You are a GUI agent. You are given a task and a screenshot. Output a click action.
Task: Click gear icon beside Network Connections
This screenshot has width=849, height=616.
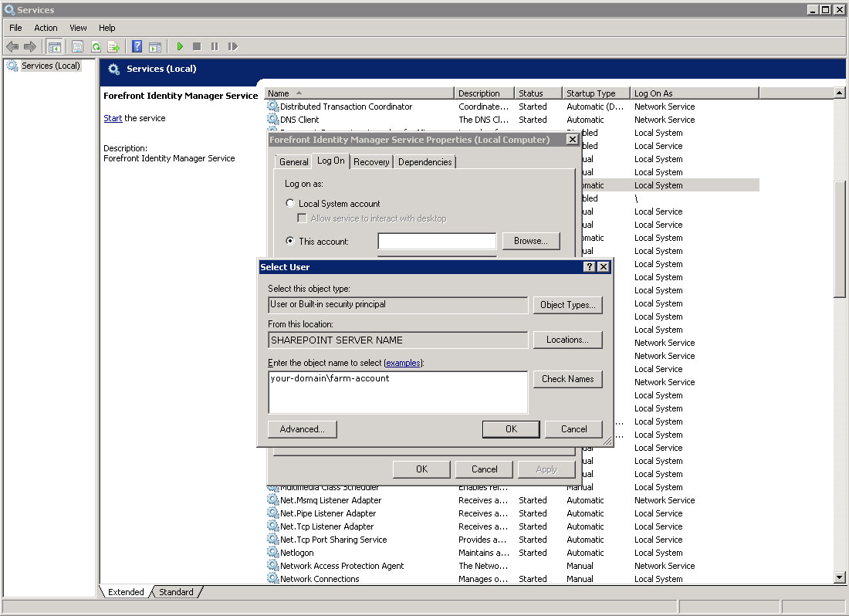click(x=273, y=578)
